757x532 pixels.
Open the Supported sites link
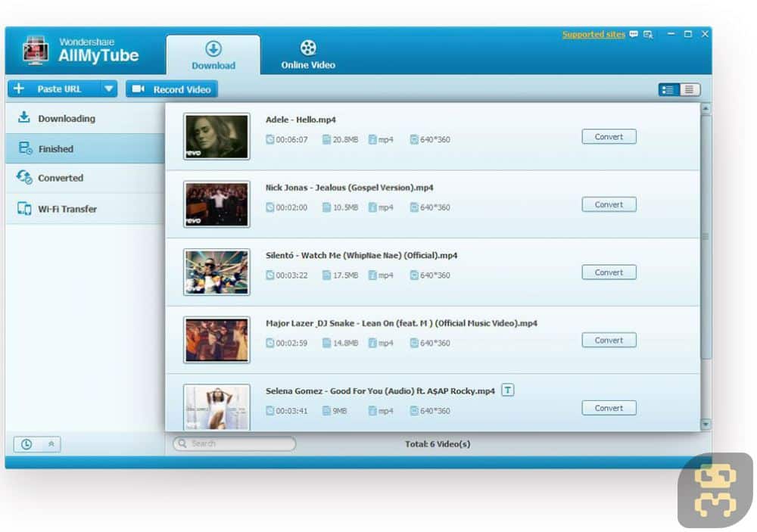click(593, 34)
